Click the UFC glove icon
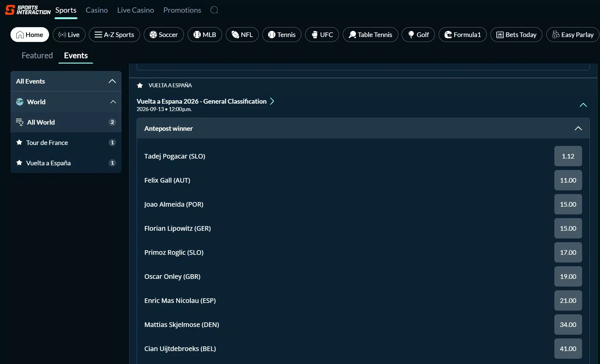 click(315, 35)
